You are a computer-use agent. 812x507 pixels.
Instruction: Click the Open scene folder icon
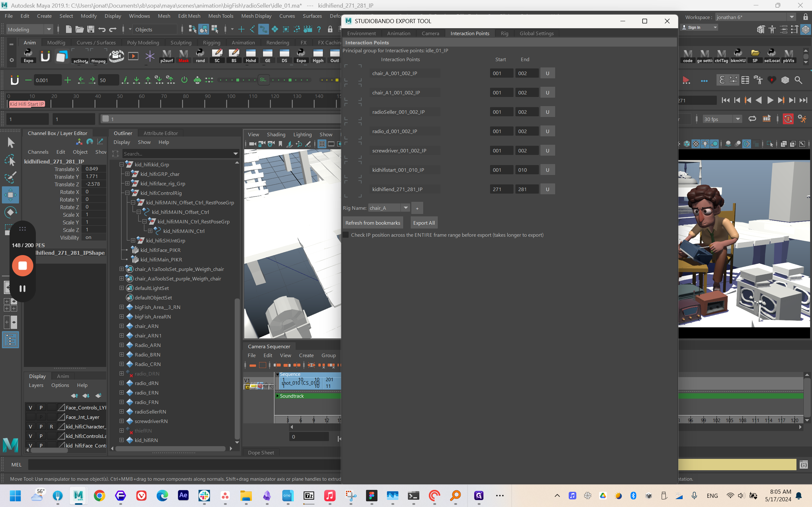coord(80,29)
